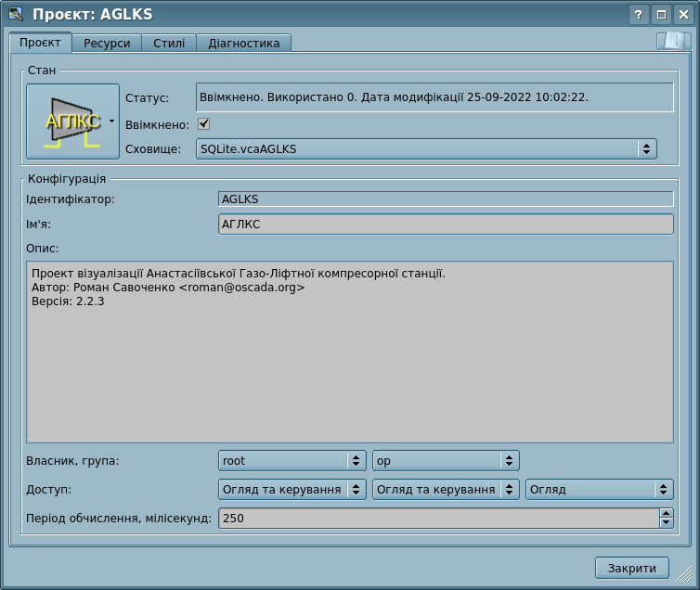Click the Ім'я field containing АГЛКС
The image size is (700, 590).
(445, 224)
